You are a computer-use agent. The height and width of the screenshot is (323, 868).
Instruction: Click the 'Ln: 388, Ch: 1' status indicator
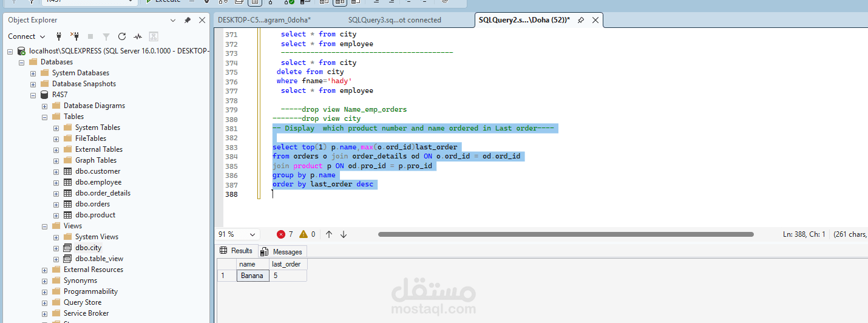pyautogui.click(x=804, y=234)
